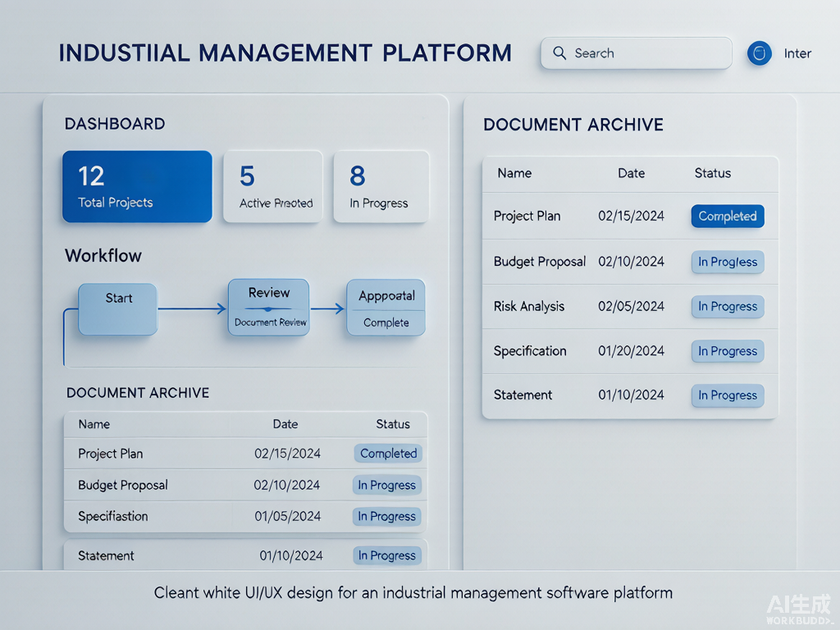Click the In Progress badge beside Specifiastion
Image resolution: width=840 pixels, height=630 pixels.
coord(387,517)
